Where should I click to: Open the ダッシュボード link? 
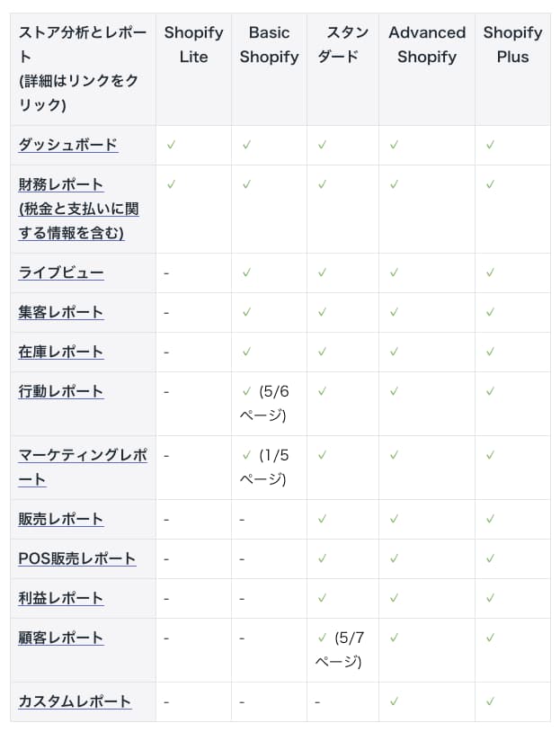pos(68,145)
